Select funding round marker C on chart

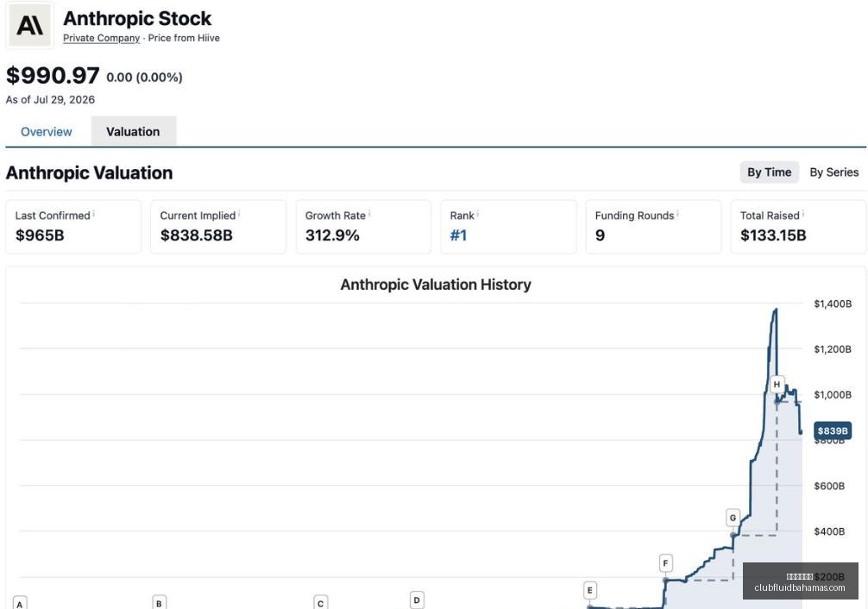tap(320, 602)
